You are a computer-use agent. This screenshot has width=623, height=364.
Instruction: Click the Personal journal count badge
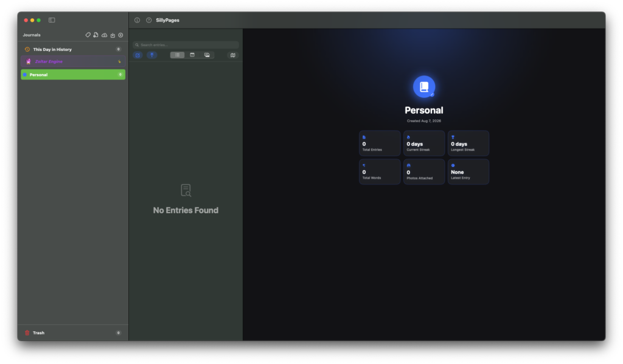[120, 75]
